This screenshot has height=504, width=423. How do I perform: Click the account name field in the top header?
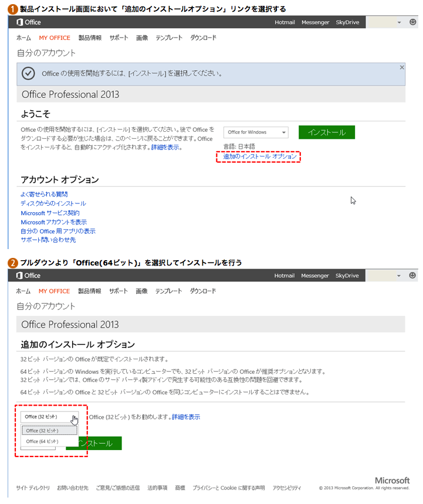[x=380, y=22]
